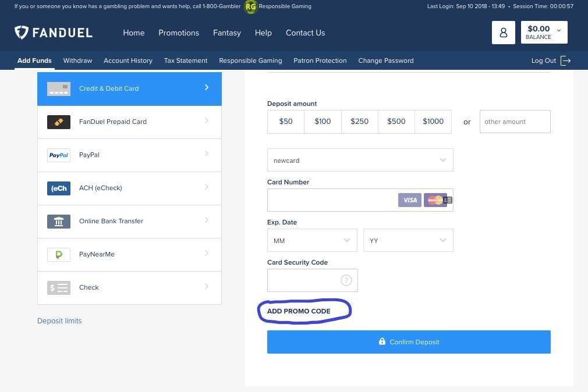Select the Check payment method label

click(x=89, y=287)
